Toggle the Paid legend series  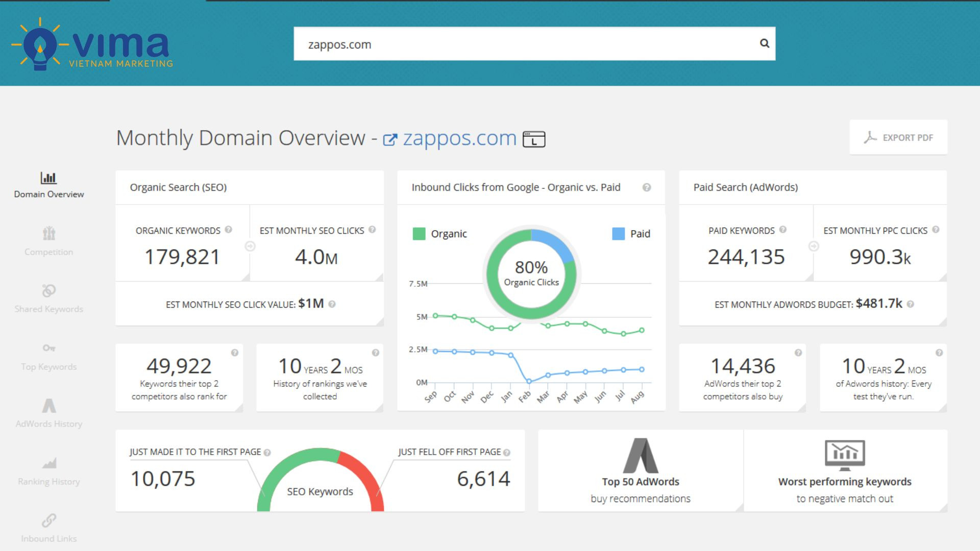[x=640, y=234]
